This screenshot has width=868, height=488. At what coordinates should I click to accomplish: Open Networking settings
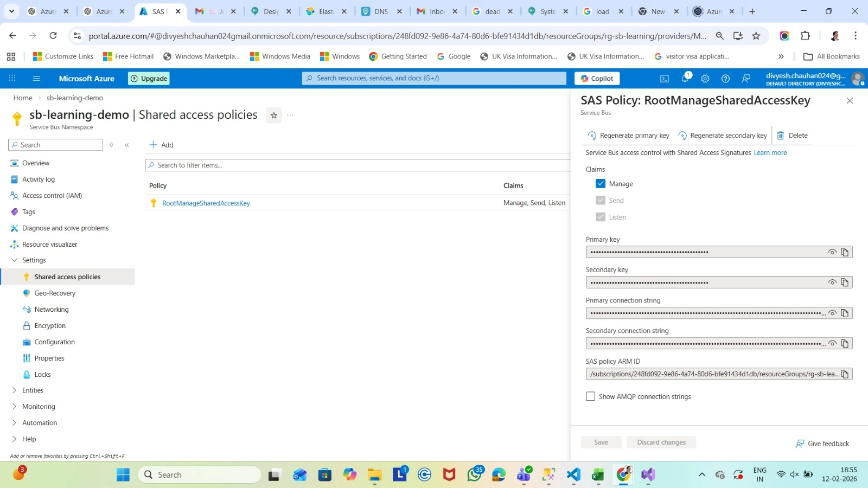pyautogui.click(x=52, y=310)
